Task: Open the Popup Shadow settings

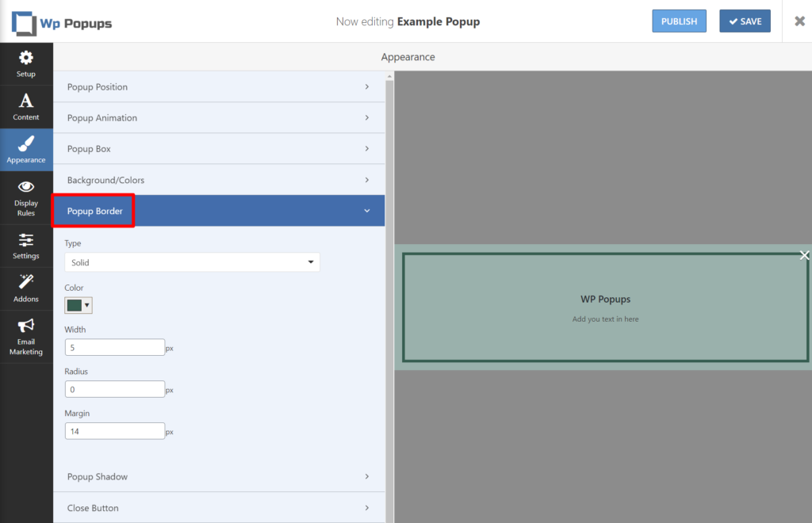Action: (220, 476)
